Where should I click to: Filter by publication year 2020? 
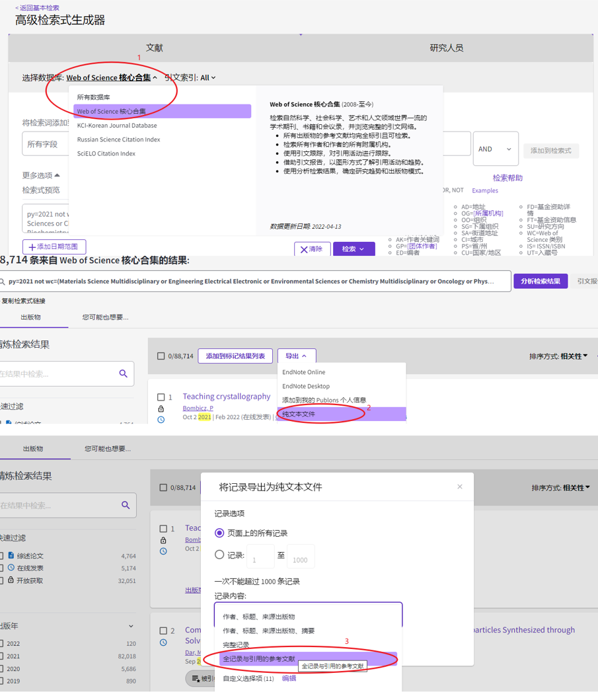coord(1,669)
